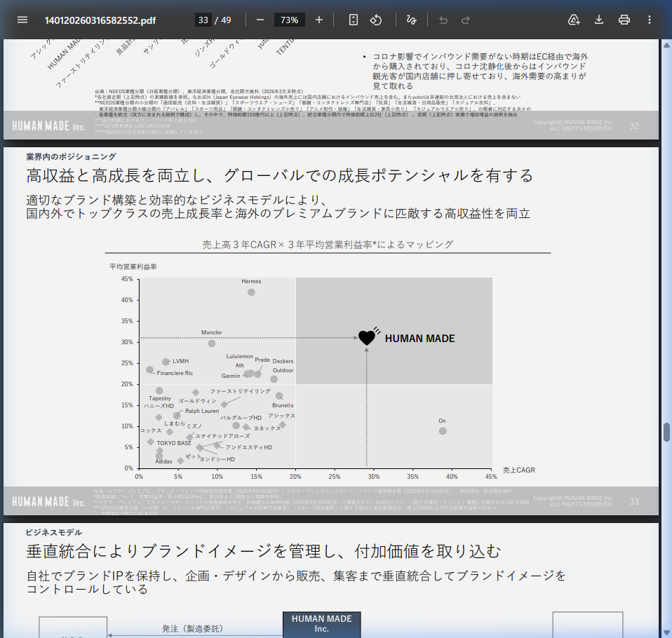Click the page 33 footer number
The width and height of the screenshot is (672, 638).
(x=634, y=502)
